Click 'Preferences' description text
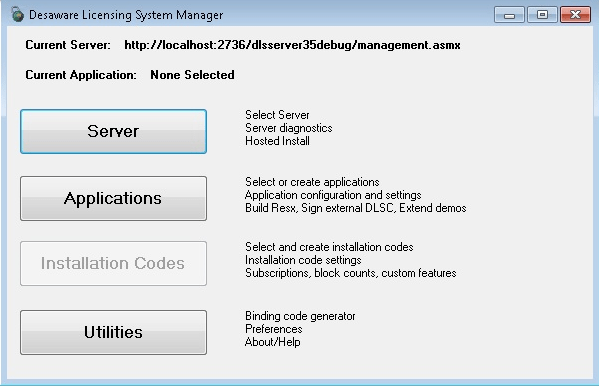599x386 pixels. pos(274,329)
